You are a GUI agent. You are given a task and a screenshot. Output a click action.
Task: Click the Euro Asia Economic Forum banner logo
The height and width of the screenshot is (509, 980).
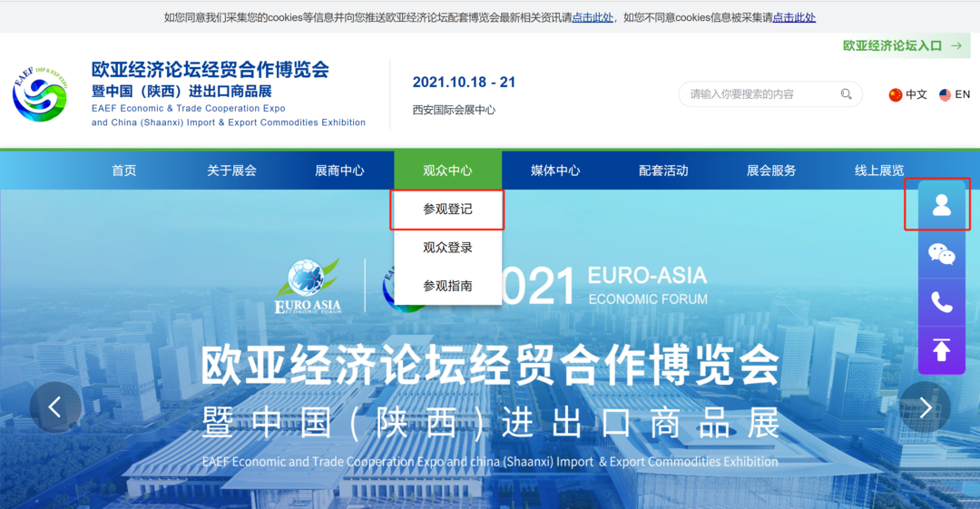click(x=309, y=287)
